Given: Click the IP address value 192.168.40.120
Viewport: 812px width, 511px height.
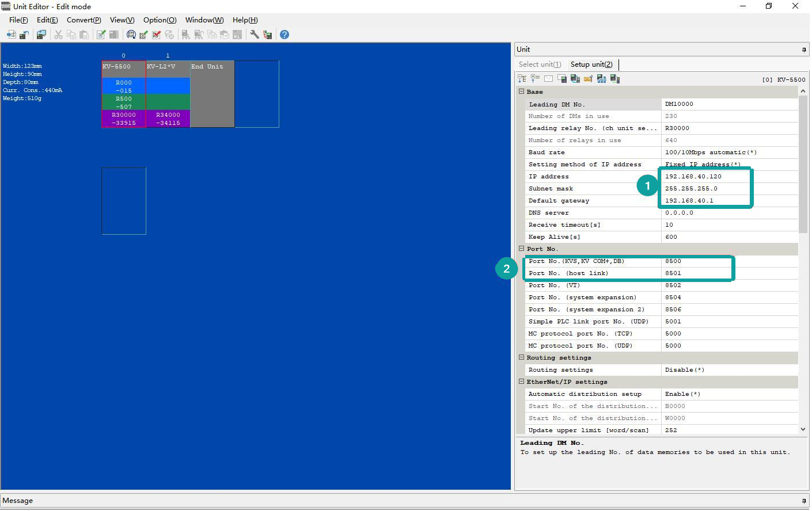Looking at the screenshot, I should 693,177.
